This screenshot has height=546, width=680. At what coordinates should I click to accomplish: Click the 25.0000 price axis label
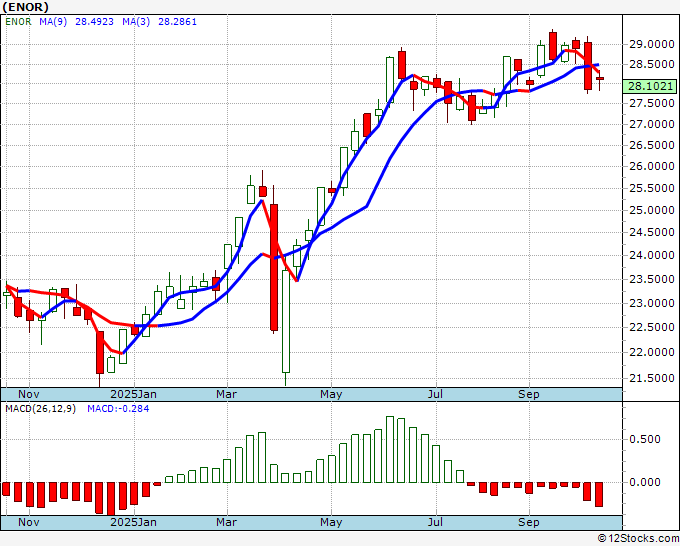(x=651, y=210)
